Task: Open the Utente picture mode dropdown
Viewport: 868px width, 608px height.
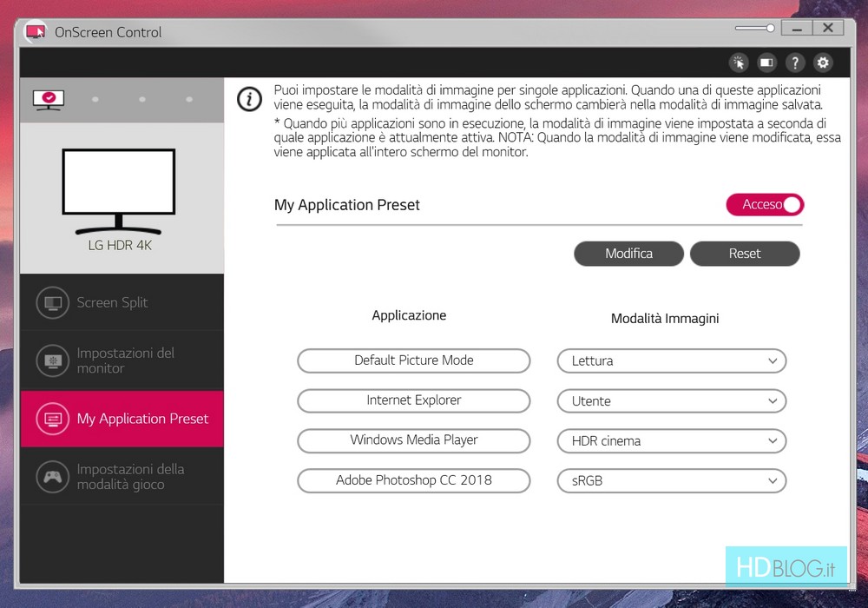Action: (x=672, y=401)
